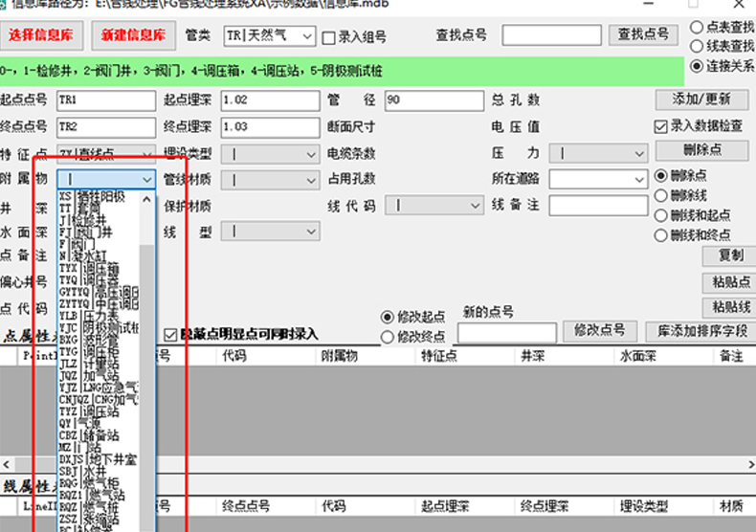Choose 删除线 radio option
756x532 pixels.
coord(661,195)
